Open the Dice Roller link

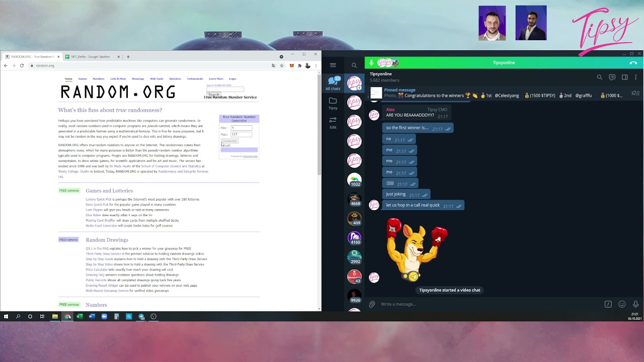[94, 215]
